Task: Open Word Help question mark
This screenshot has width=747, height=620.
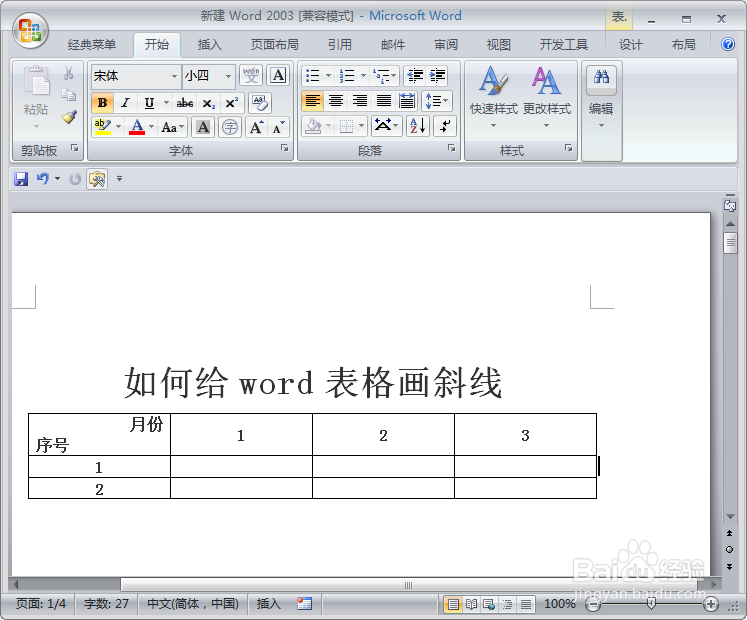Action: (x=727, y=44)
